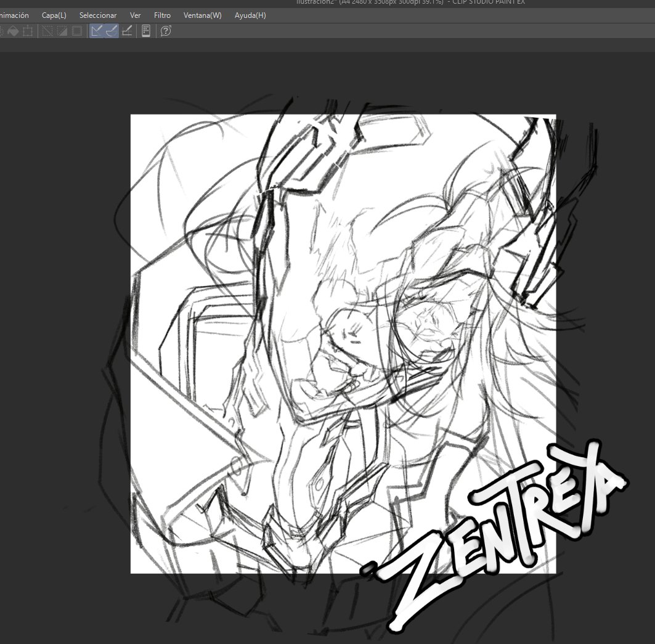Click the Invert selected area icon

[x=62, y=31]
